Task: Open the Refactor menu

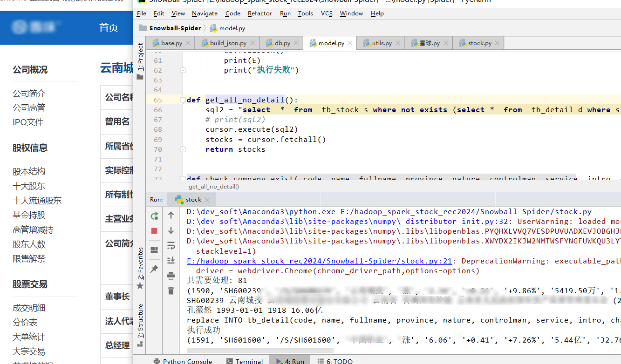Action: tap(260, 13)
